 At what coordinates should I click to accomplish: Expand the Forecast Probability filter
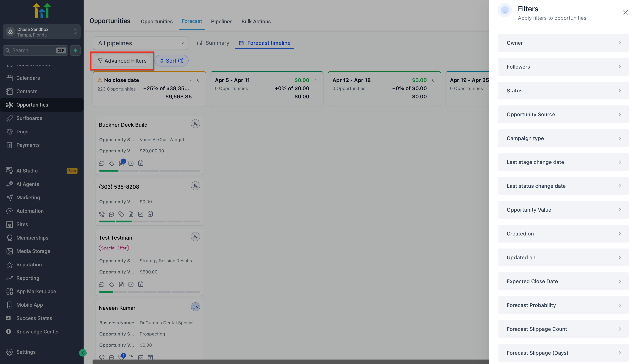pos(563,305)
